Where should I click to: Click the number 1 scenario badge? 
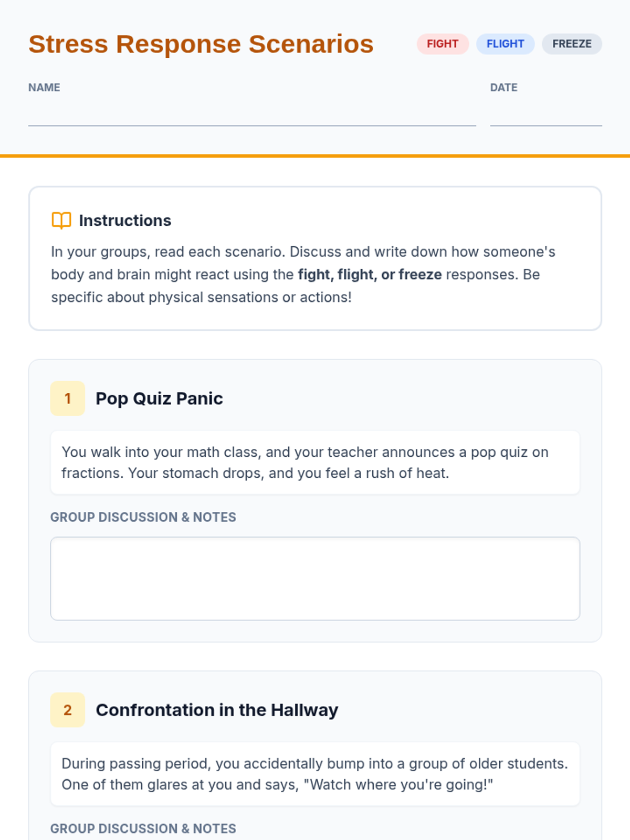[68, 398]
